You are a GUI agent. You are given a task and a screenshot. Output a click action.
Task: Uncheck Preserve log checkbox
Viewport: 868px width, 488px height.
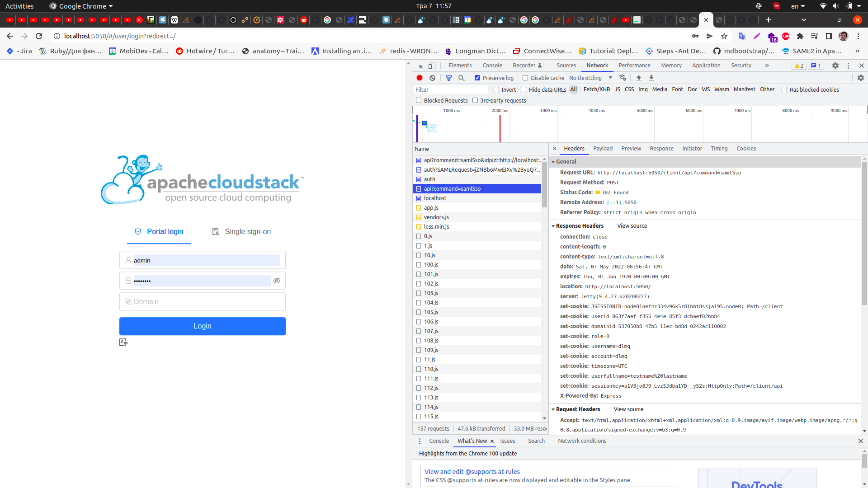(477, 78)
